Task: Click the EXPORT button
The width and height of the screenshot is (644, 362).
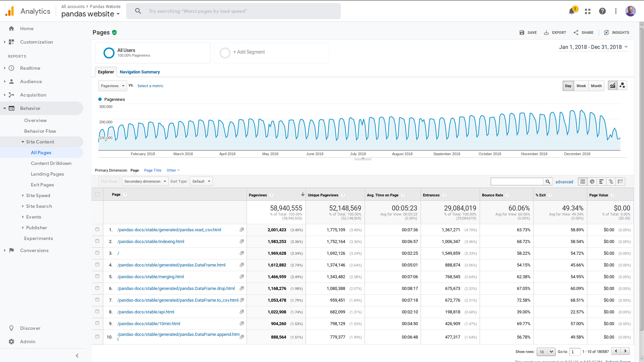Action: point(555,33)
